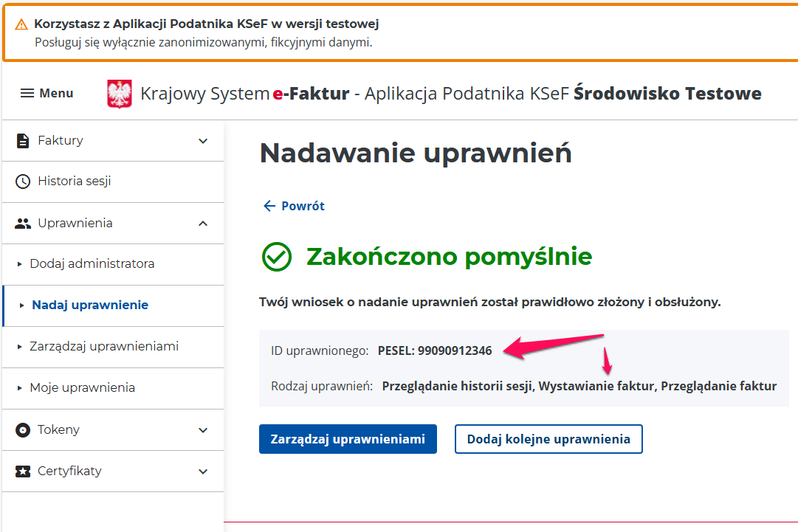Select Zarządzaj uprawnieniami in the sidebar
The height and width of the screenshot is (532, 798).
point(103,346)
